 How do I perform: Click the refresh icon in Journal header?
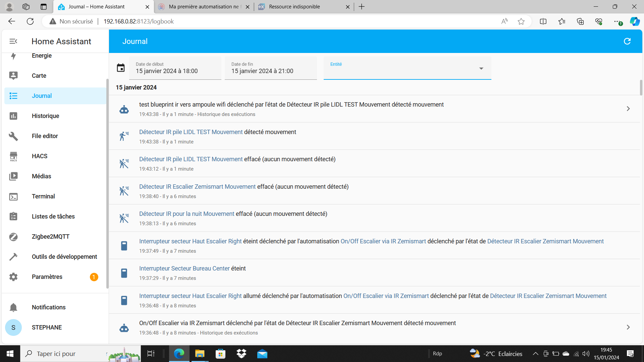click(x=627, y=41)
